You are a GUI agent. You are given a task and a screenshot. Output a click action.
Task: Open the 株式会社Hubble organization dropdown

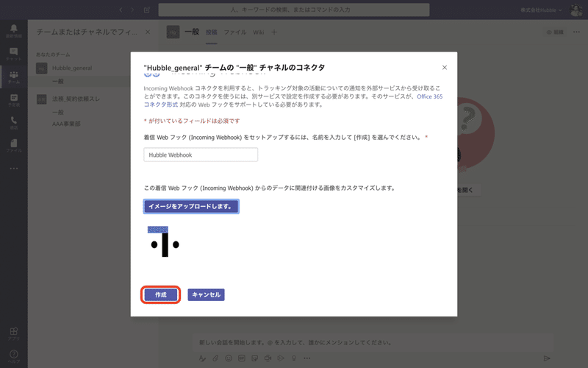tap(541, 10)
